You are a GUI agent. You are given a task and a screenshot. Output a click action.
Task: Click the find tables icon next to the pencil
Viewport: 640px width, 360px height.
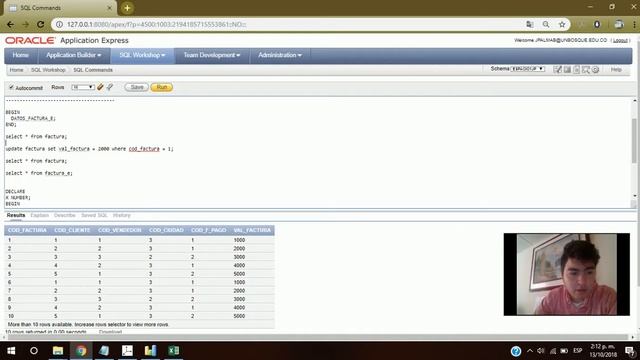pyautogui.click(x=110, y=87)
